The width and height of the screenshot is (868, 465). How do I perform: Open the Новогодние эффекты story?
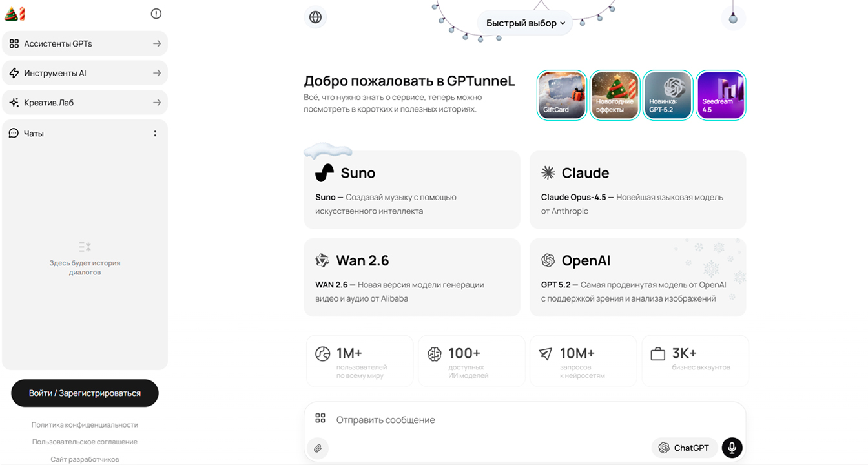pos(615,95)
